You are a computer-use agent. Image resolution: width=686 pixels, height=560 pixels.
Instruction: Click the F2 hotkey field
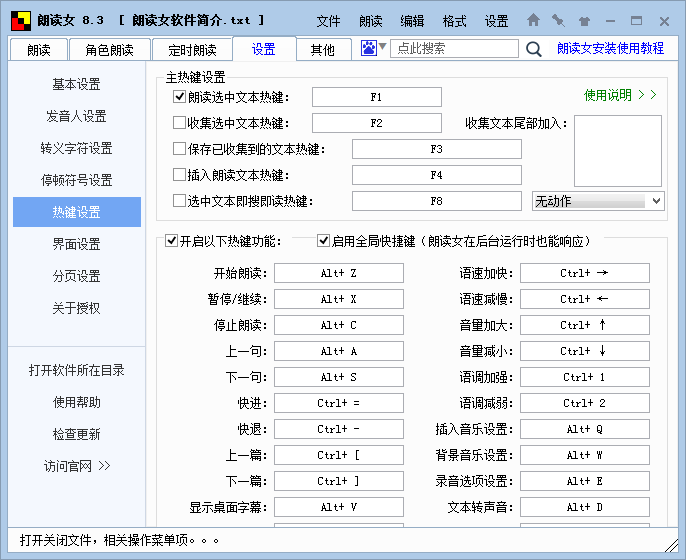pos(377,123)
